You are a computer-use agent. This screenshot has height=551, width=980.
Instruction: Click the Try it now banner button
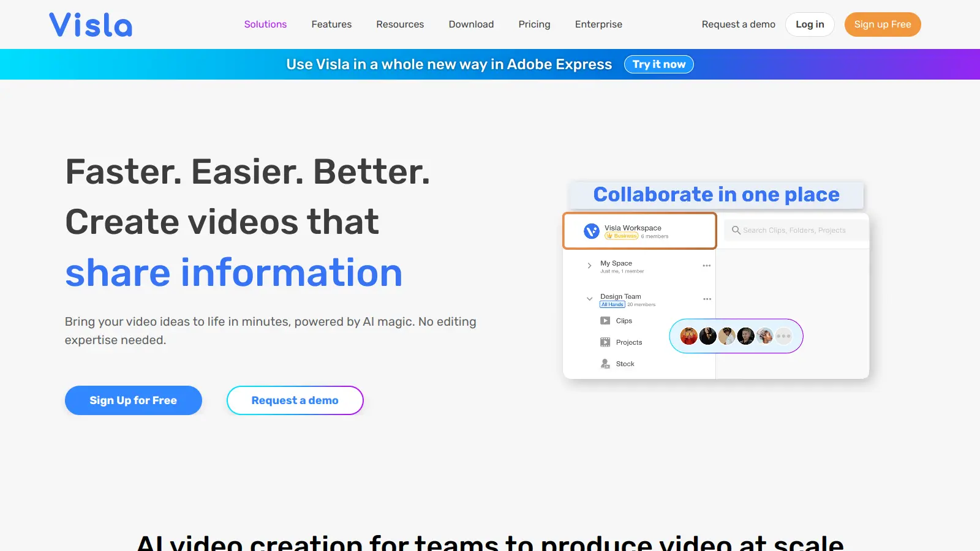(x=658, y=64)
